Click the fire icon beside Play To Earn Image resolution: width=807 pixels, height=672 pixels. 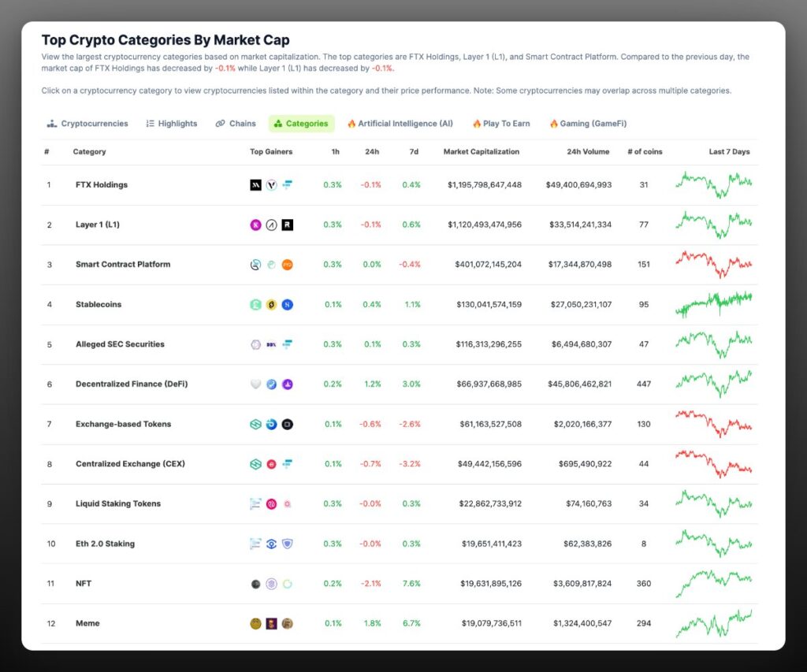pos(477,124)
